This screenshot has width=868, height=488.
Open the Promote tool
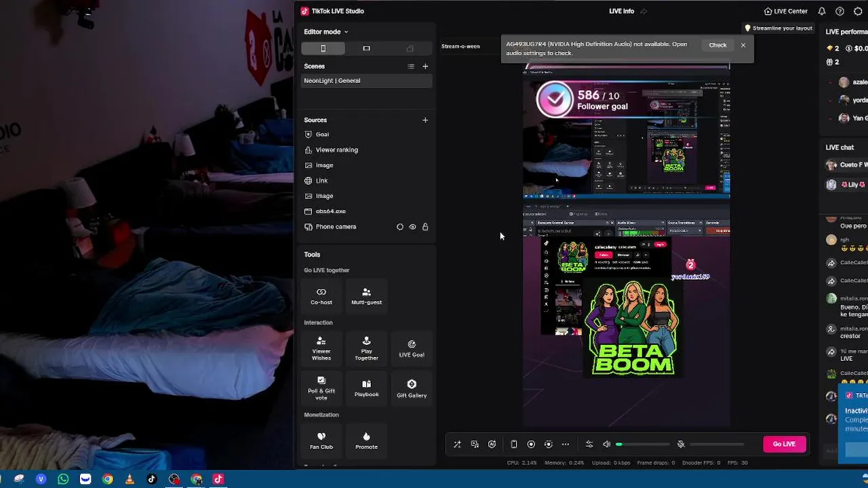tap(366, 441)
